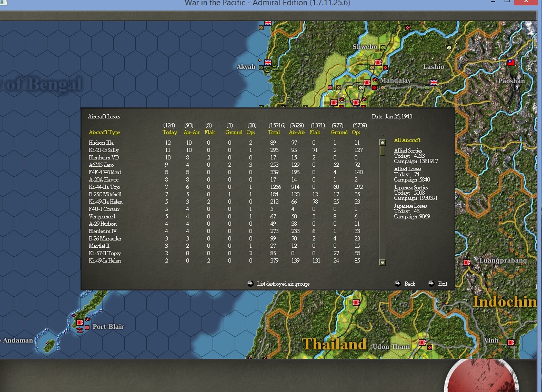Click the Ki-57-II Topsy row
Viewport: 542px width, 392px height.
click(225, 253)
